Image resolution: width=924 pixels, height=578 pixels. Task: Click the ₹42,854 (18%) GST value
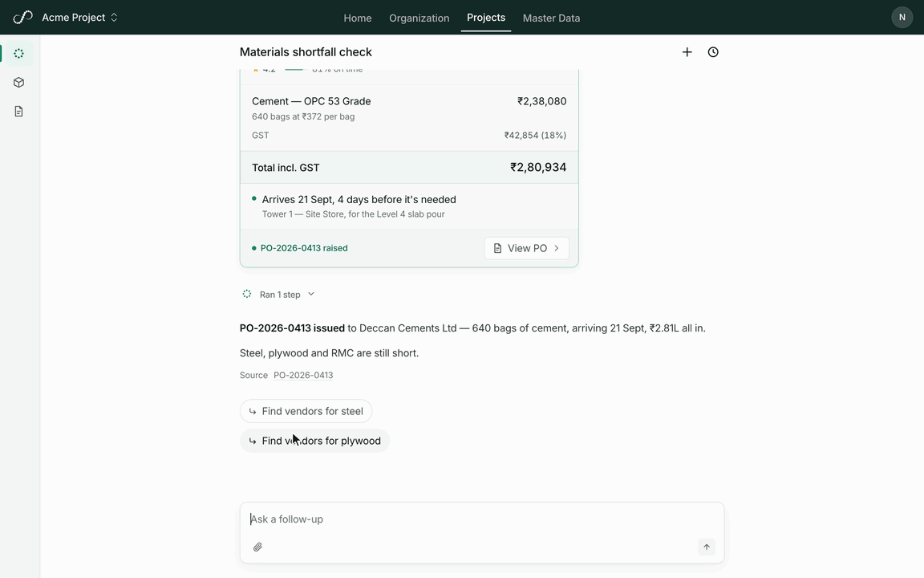click(535, 135)
